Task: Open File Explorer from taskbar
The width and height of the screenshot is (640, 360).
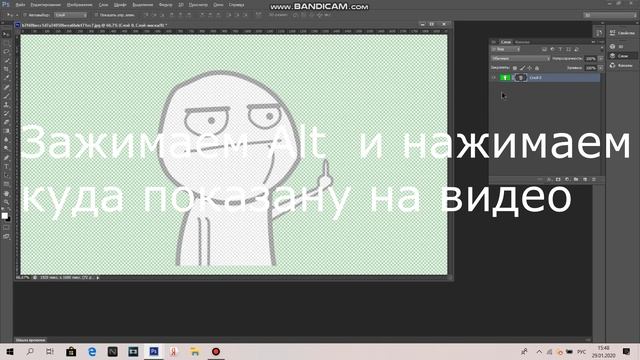Action: click(x=195, y=351)
